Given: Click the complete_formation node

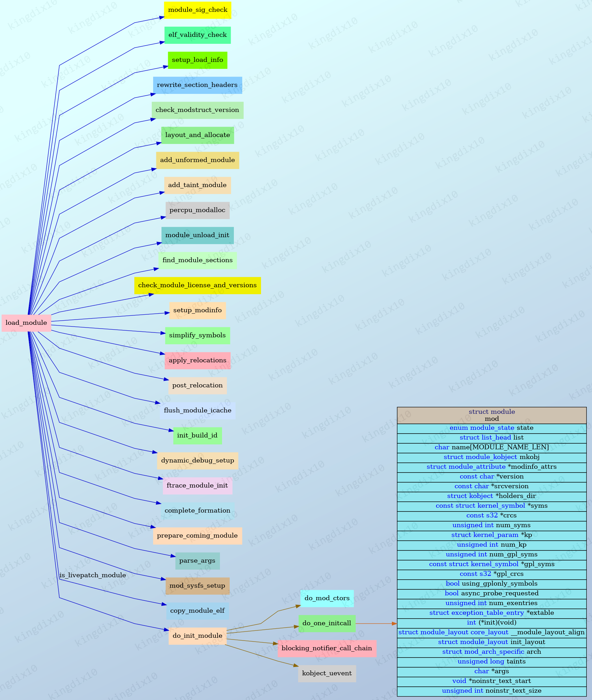Looking at the screenshot, I should 198,510.
